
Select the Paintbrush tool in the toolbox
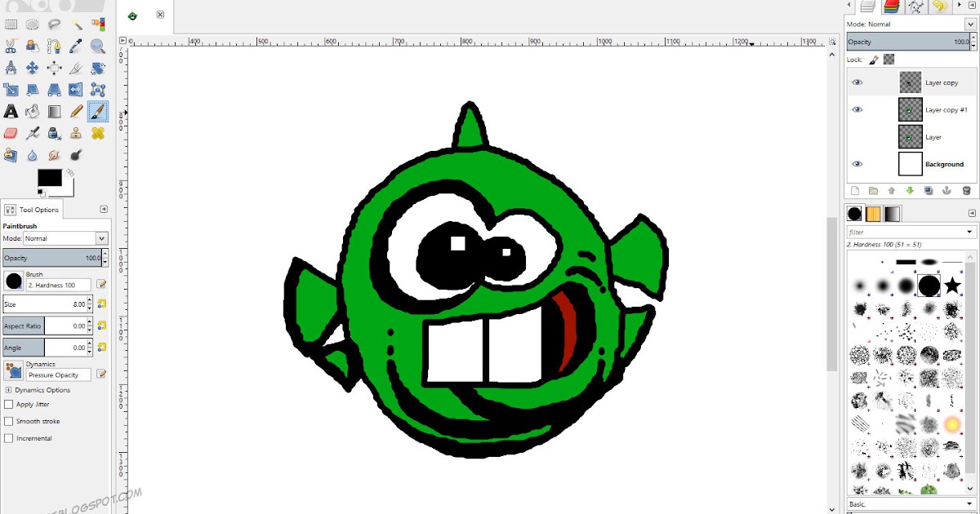tap(97, 111)
